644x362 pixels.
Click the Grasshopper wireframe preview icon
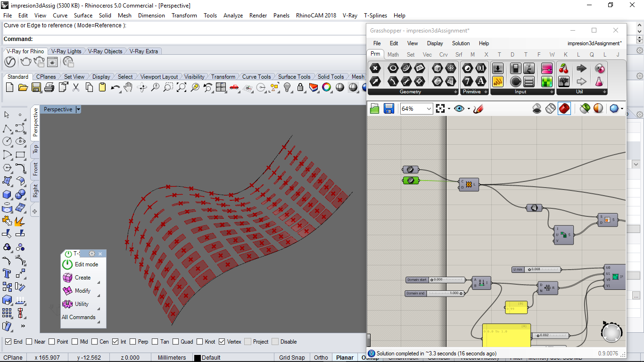(550, 109)
